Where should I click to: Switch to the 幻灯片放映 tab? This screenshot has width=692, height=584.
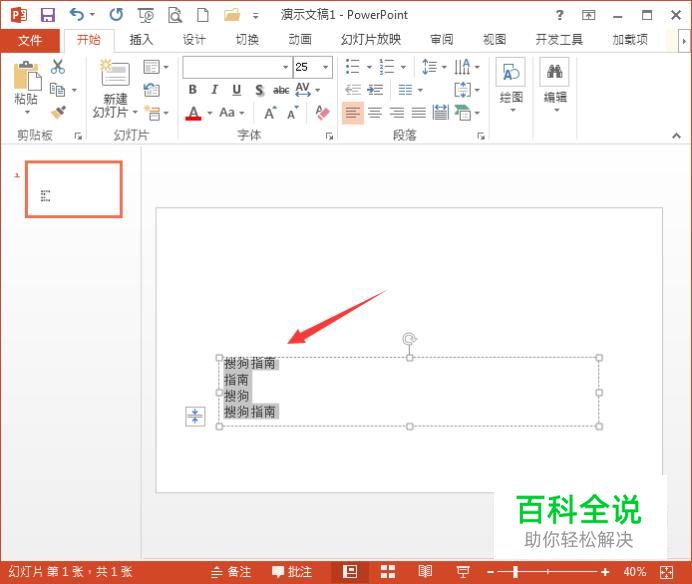point(371,40)
